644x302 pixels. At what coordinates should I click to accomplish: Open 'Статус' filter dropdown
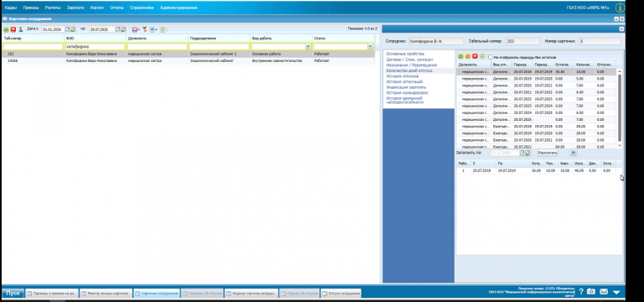coord(370,47)
